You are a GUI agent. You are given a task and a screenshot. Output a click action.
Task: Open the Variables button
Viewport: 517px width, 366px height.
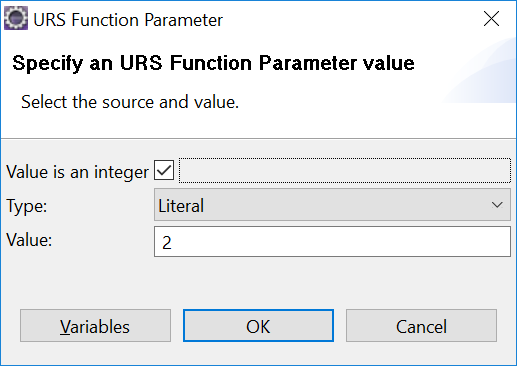[x=95, y=326]
